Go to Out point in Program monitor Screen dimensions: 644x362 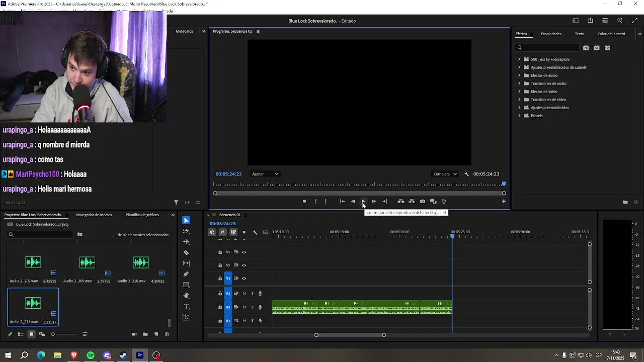385,201
